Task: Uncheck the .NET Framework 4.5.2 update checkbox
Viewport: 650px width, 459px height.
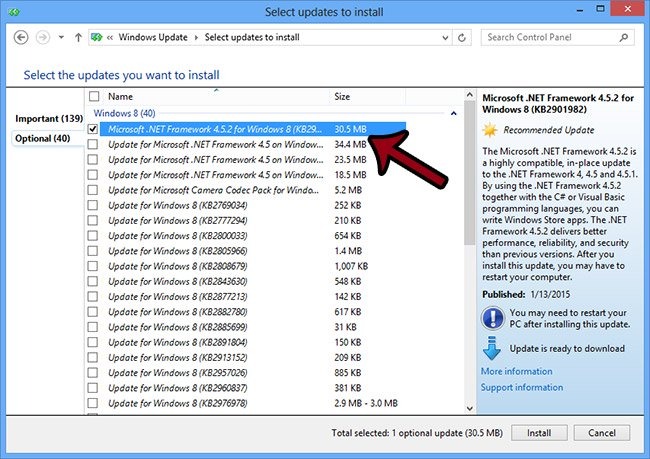Action: tap(94, 129)
